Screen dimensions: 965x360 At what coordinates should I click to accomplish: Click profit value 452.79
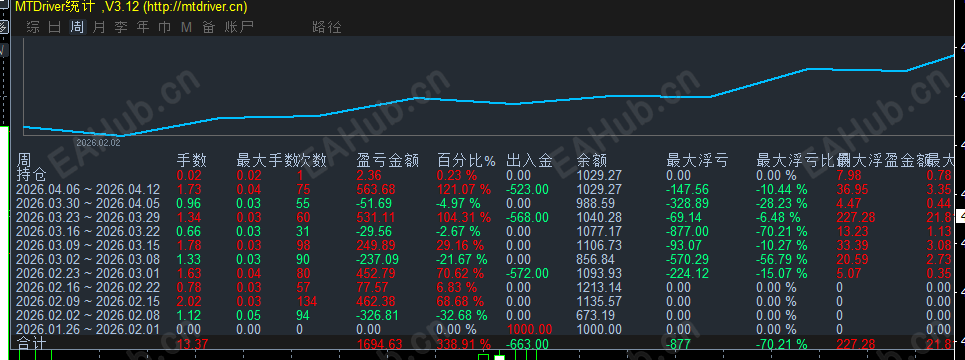pos(376,273)
